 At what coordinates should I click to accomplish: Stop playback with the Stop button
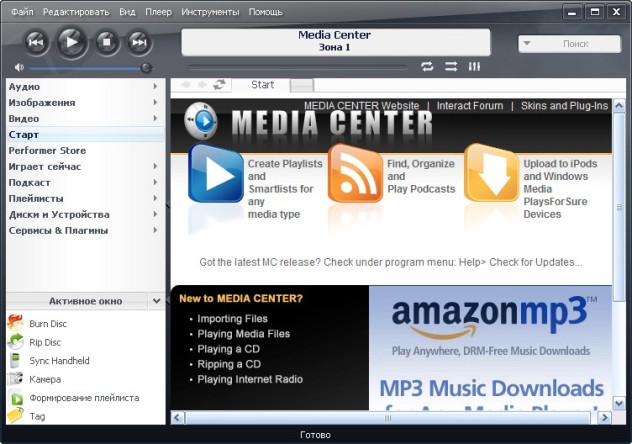[x=107, y=42]
